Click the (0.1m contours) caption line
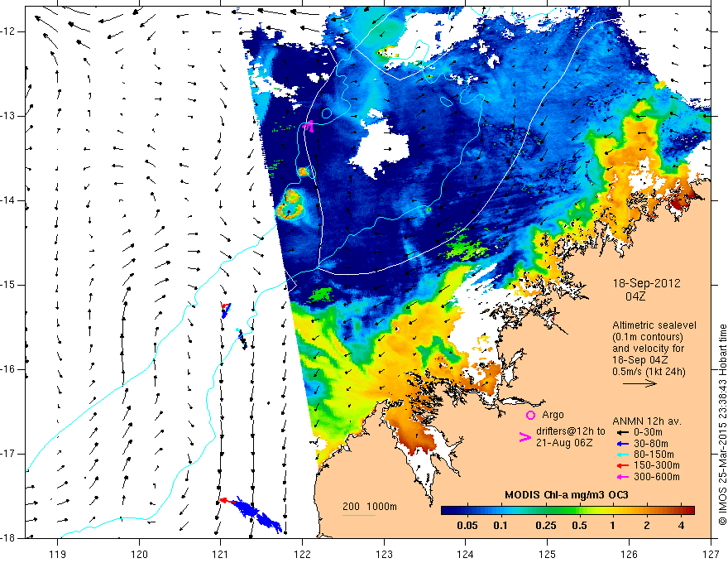Image resolution: width=728 pixels, height=563 pixels. [x=649, y=337]
